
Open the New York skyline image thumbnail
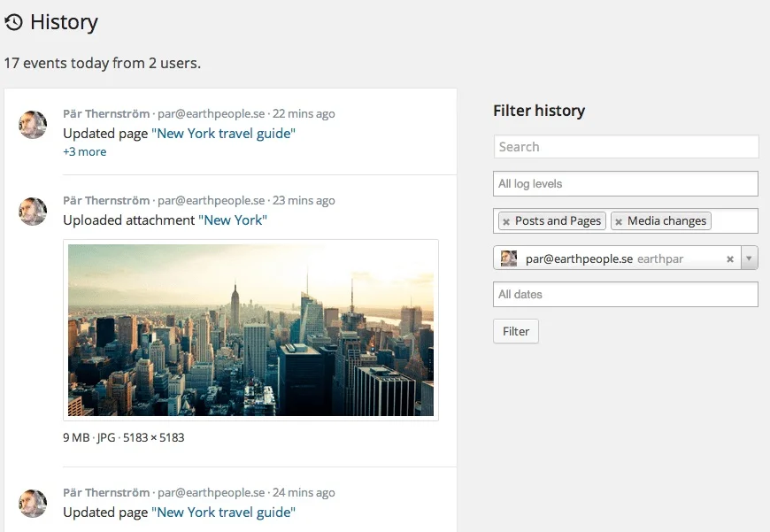click(251, 330)
